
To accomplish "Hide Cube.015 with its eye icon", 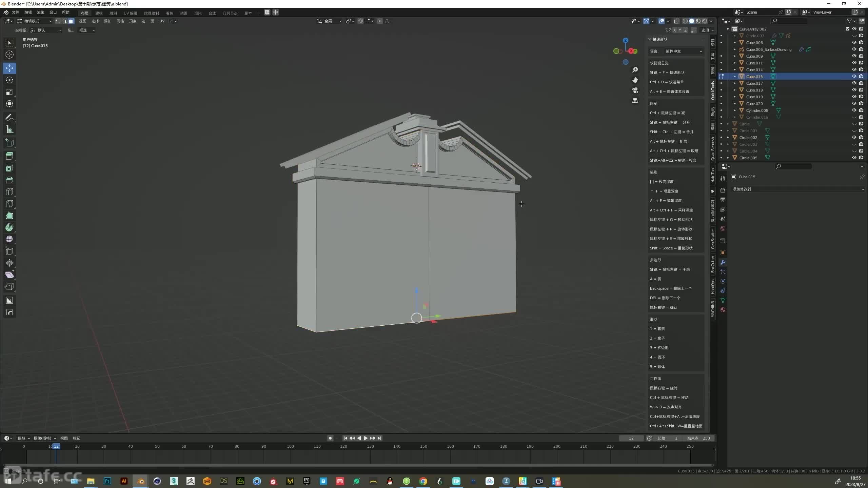I will [x=854, y=76].
